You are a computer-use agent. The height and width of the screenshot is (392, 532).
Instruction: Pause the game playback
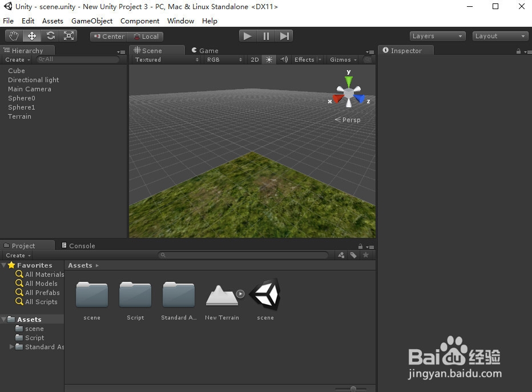tap(266, 36)
